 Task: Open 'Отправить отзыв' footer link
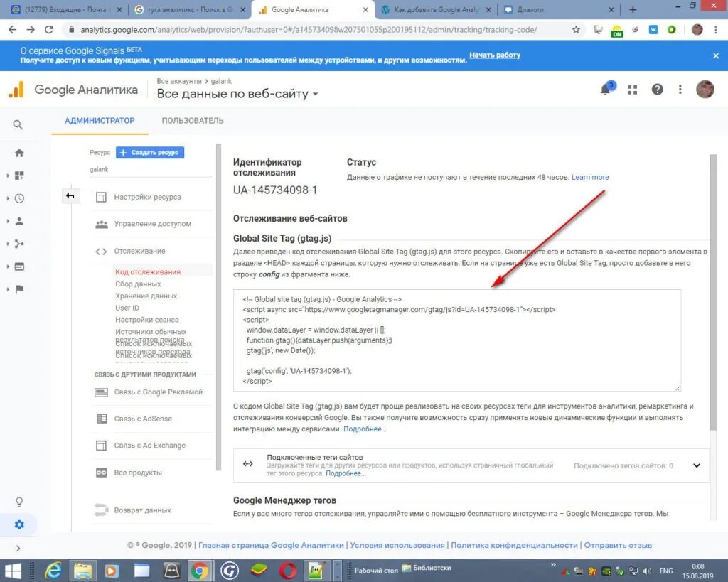[x=618, y=545]
